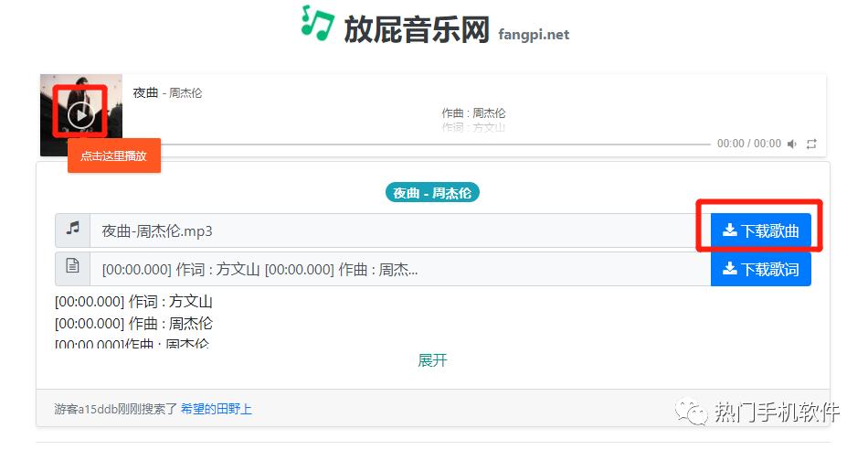Click the album cover thumbnail
The image size is (868, 450).
pos(81,115)
